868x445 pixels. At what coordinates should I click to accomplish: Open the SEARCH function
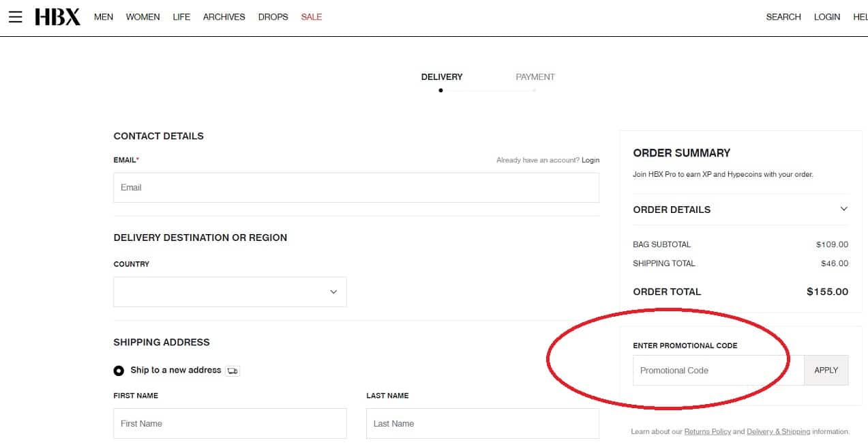783,17
